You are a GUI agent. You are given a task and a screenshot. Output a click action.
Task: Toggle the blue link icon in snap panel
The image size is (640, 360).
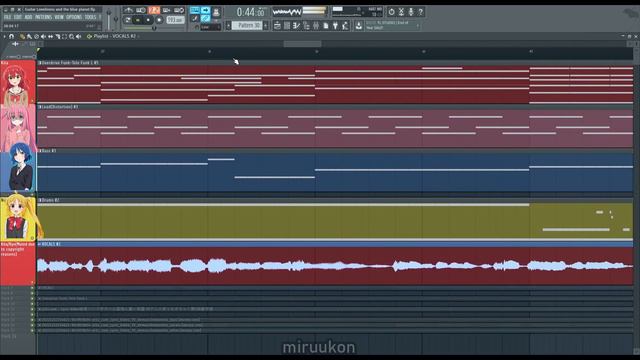(205, 18)
